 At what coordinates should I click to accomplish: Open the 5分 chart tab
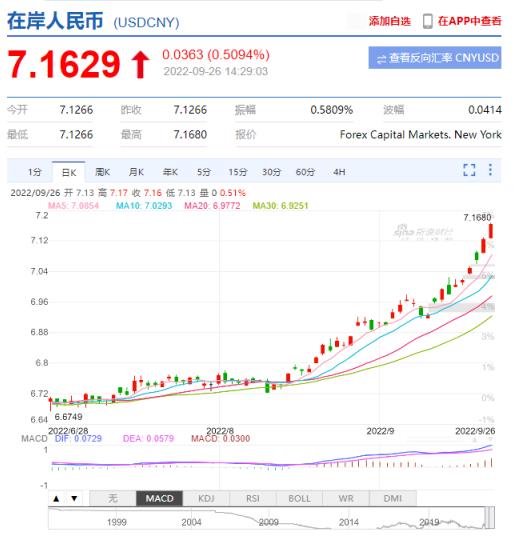pos(204,172)
